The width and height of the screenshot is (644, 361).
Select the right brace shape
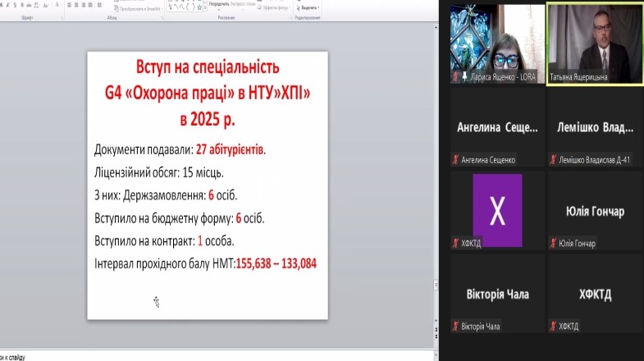tap(194, 7)
